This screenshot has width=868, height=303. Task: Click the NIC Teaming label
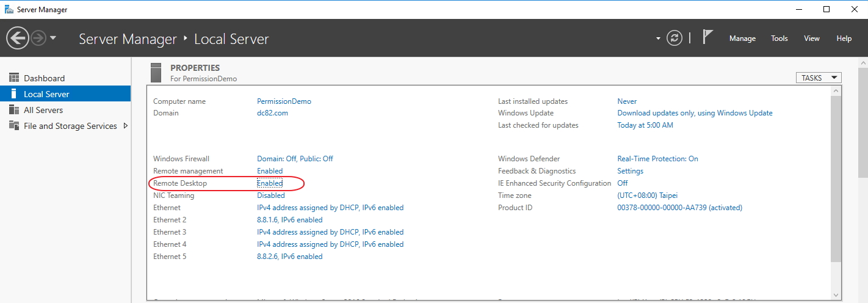coord(173,195)
